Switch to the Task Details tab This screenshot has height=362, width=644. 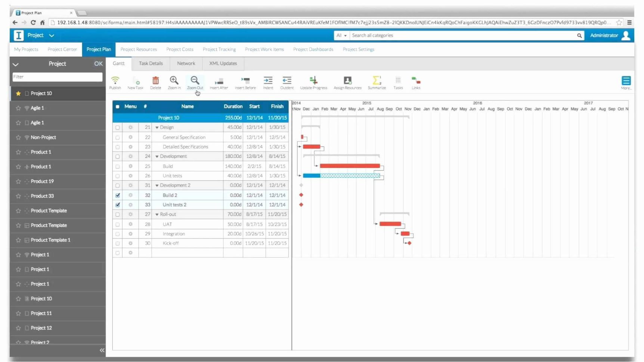click(x=151, y=63)
